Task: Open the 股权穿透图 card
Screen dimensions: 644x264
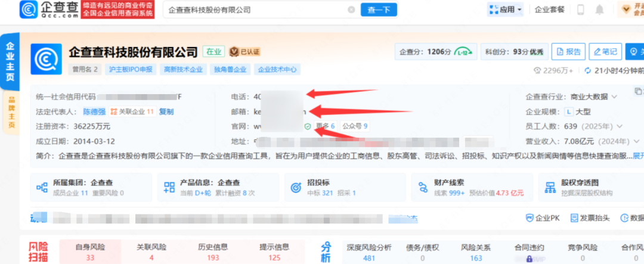Action: coord(592,187)
